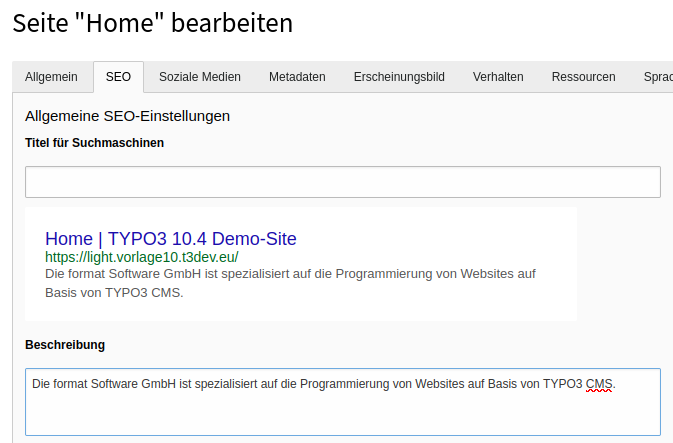This screenshot has width=673, height=443.
Task: Switch to the Verhalten tab
Action: (498, 77)
